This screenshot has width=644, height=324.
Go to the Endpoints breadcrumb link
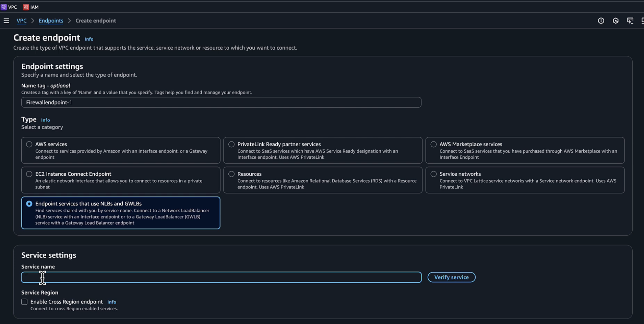coord(51,21)
